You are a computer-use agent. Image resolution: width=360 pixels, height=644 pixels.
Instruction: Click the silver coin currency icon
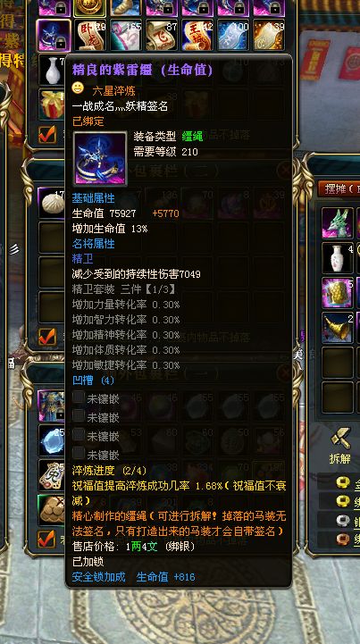tap(343, 521)
